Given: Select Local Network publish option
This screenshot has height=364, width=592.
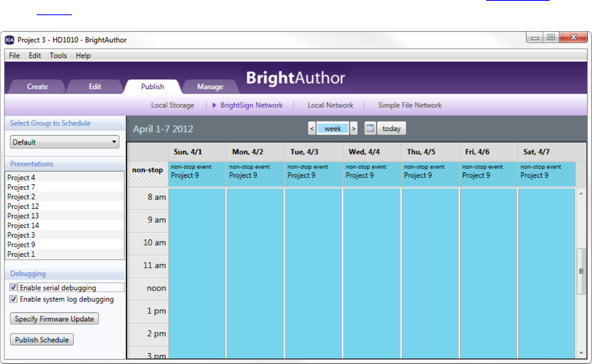Looking at the screenshot, I should click(330, 105).
